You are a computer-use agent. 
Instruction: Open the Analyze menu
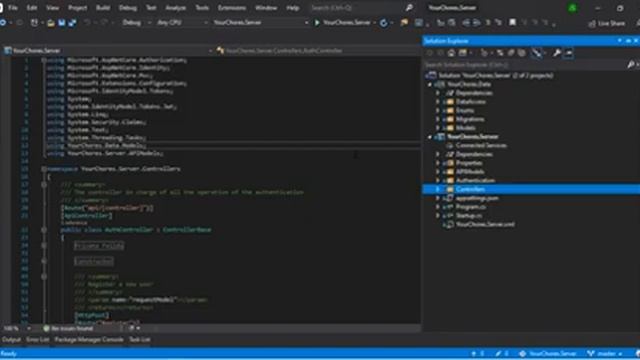click(x=176, y=8)
